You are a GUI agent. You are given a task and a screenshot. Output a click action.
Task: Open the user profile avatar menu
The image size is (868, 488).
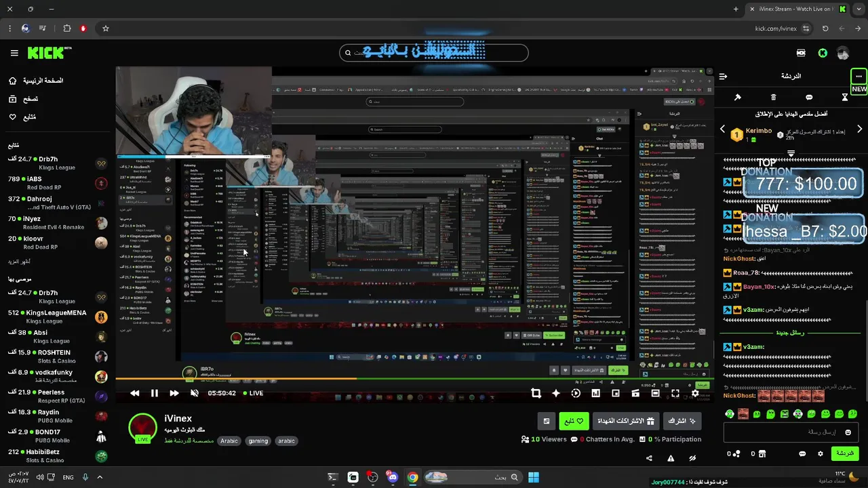click(843, 53)
